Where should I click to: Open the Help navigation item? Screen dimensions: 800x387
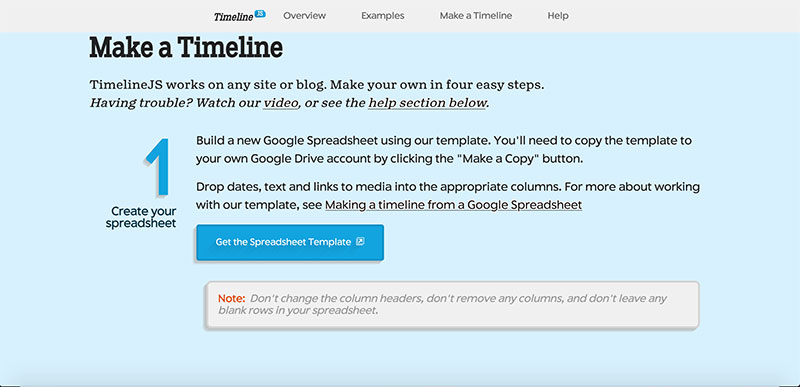[558, 16]
